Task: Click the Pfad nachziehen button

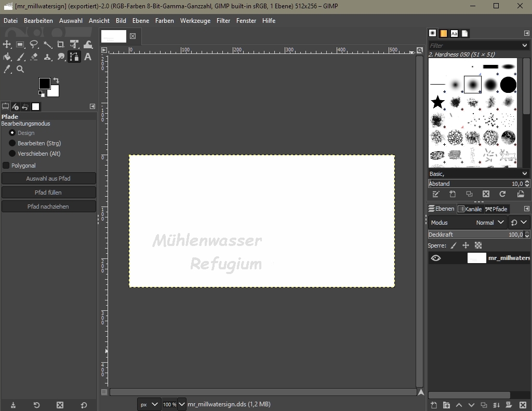Action: click(x=48, y=207)
